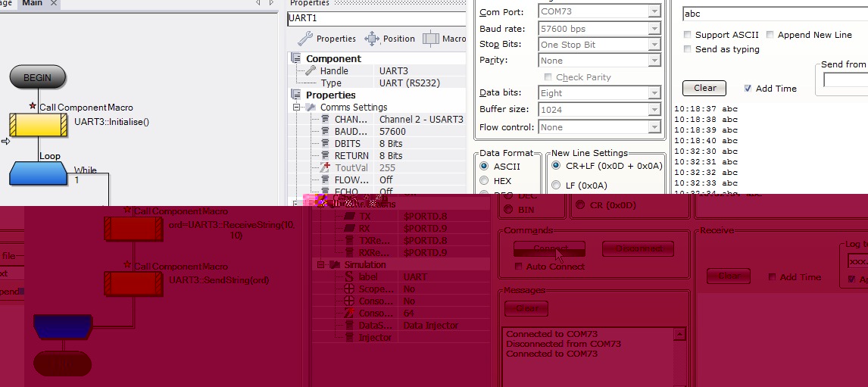Screen dimensions: 868x387
Task: Select the loop end block
Action: click(63, 326)
